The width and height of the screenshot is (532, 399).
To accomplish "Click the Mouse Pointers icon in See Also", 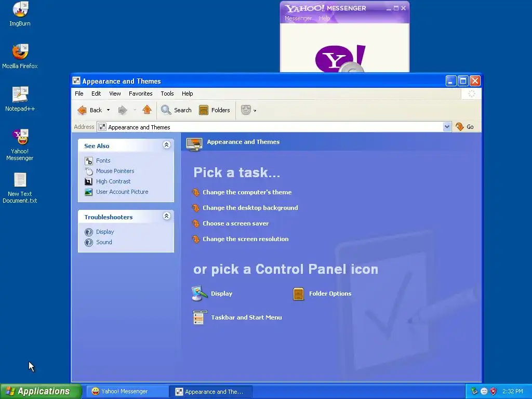I will (88, 171).
